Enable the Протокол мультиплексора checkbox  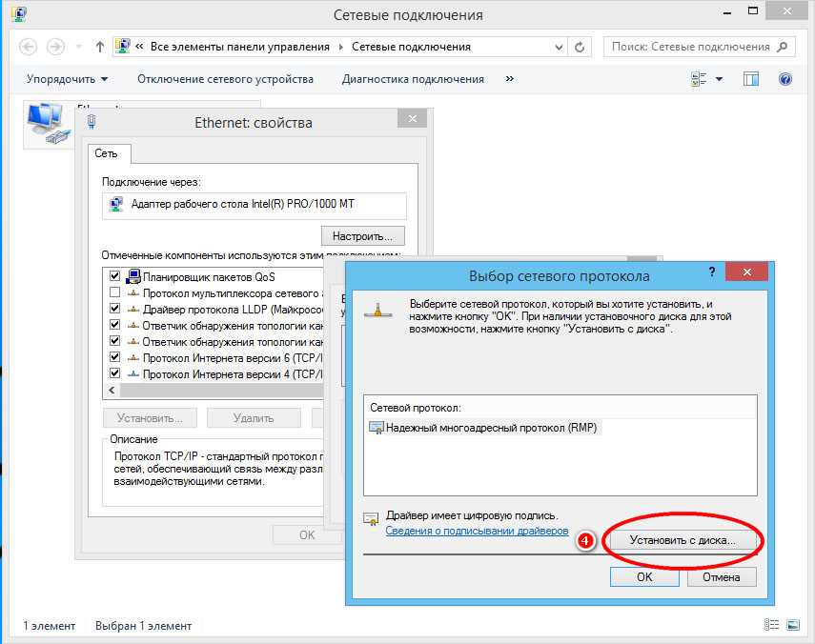pos(114,293)
